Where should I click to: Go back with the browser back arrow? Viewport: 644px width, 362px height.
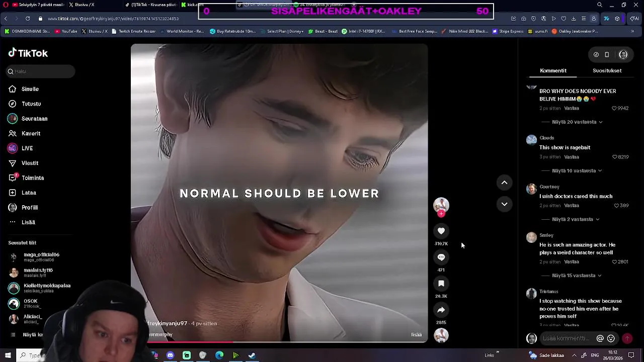click(6, 19)
